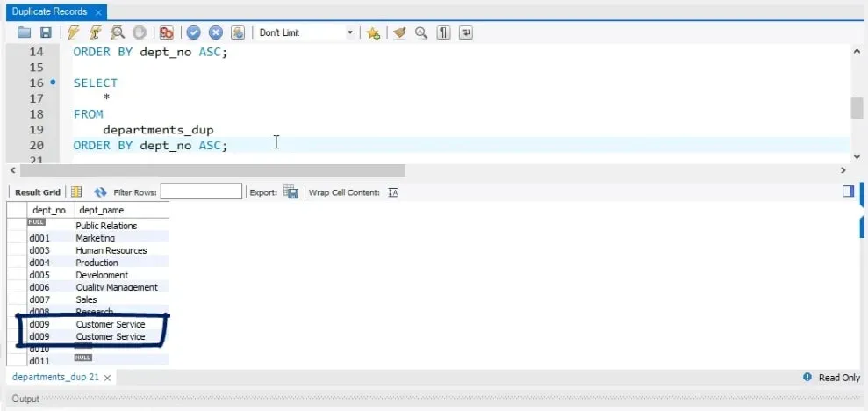The image size is (868, 411).
Task: Beautify the query with the broom icon
Action: (399, 32)
